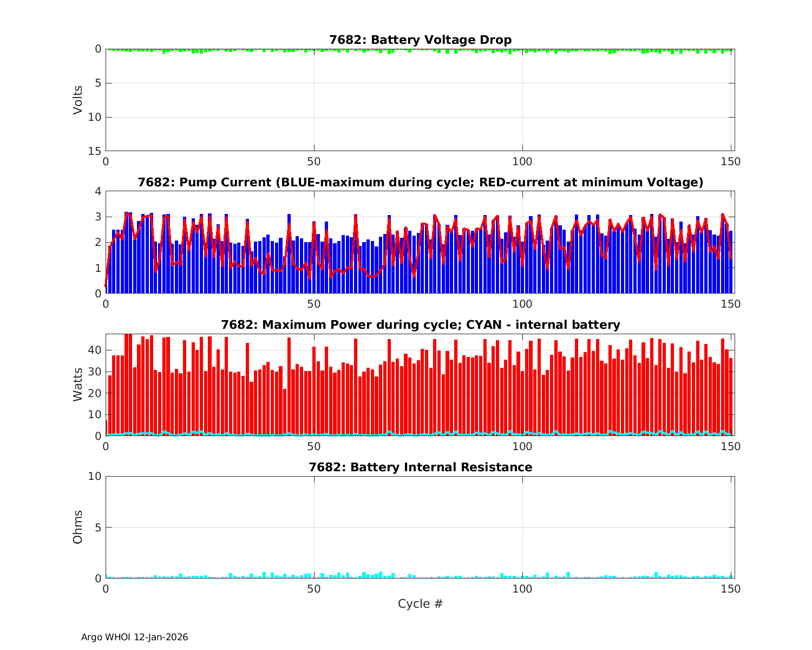Click the 20 tick on the Watts axis
Viewport: 812px width, 650px height.
point(95,393)
